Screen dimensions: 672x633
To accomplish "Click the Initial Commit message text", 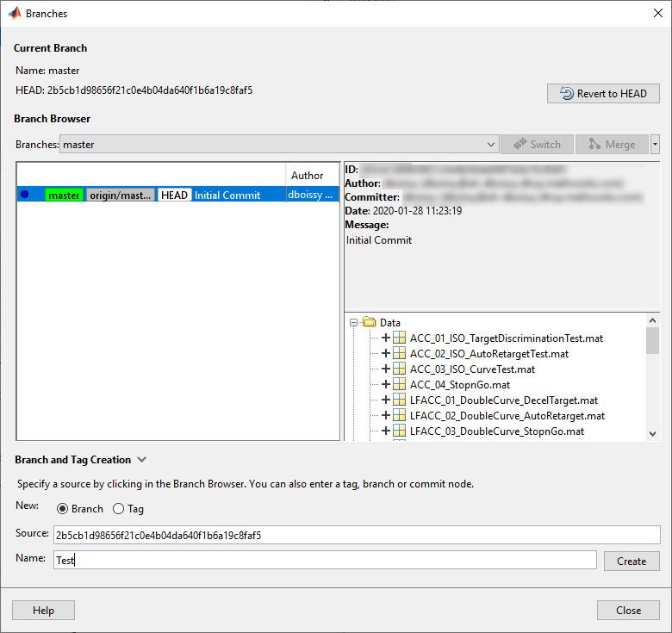I will click(379, 239).
